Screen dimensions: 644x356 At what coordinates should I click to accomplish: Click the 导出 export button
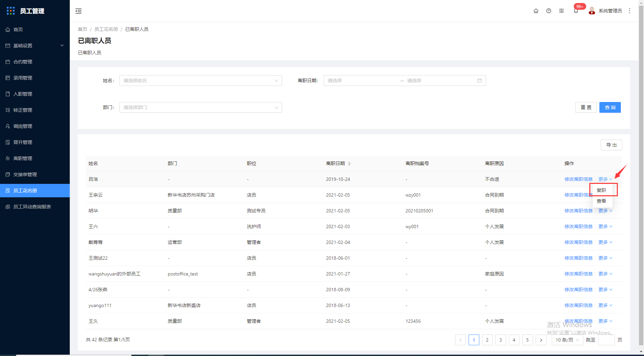click(611, 145)
